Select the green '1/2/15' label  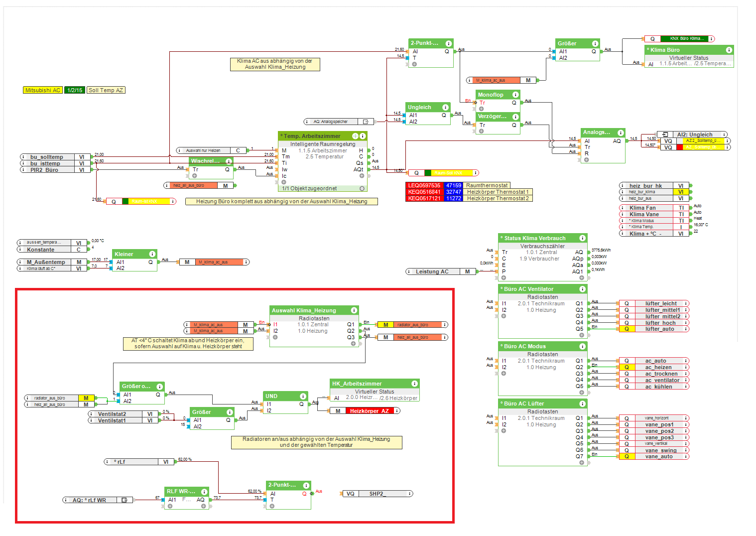click(x=75, y=90)
